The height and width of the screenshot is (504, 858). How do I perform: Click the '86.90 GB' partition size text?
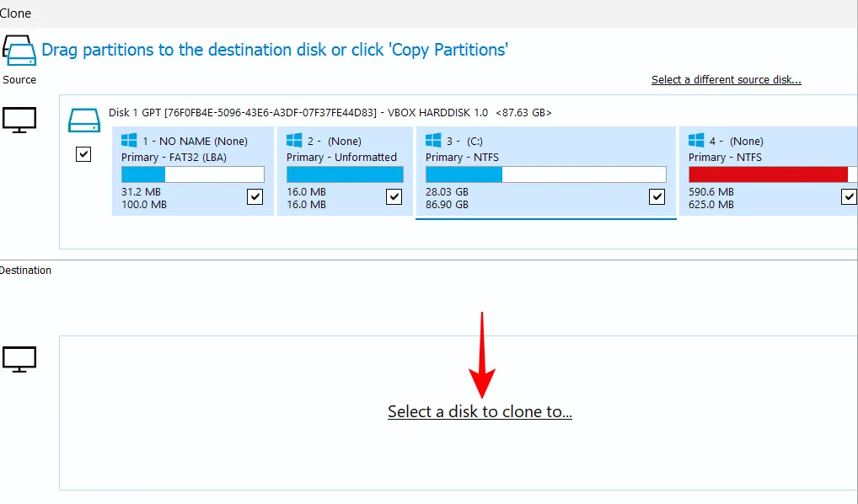[447, 205]
